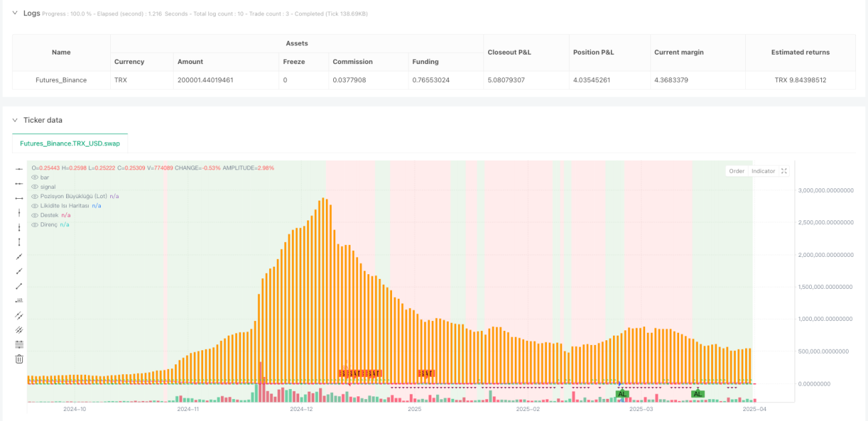Screen dimensions: 868x421
Task: Click the Indicator button on chart
Action: [763, 171]
